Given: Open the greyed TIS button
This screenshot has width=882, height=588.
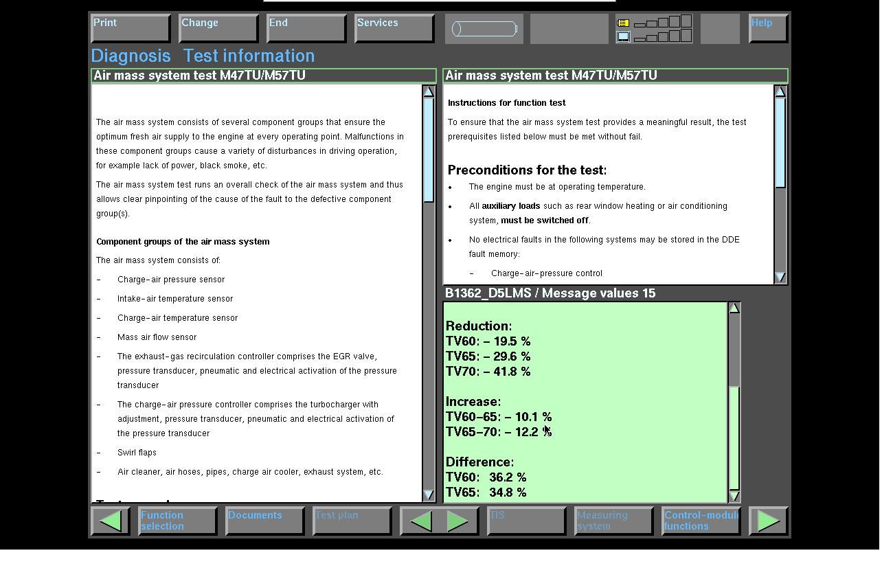Looking at the screenshot, I should coord(527,521).
